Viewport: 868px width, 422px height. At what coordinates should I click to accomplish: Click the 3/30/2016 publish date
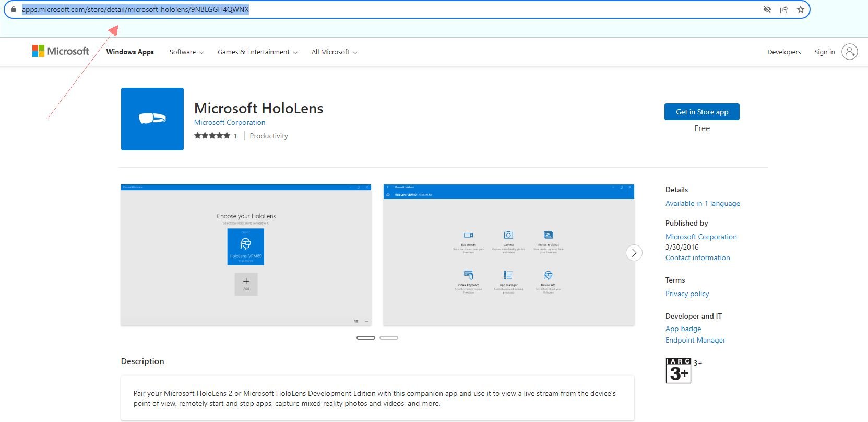coord(682,247)
